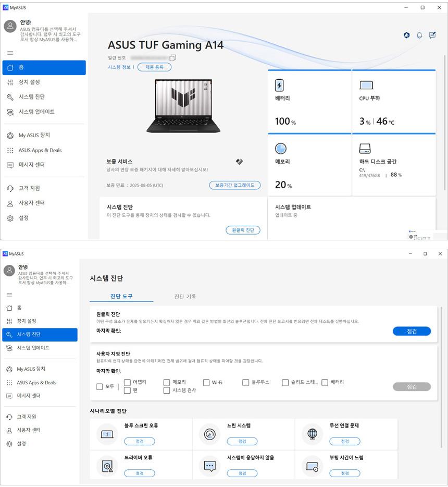This screenshot has height=487, width=448.
Task: Open 고객 지원 in bottom window sidebar
Action: click(x=40, y=417)
